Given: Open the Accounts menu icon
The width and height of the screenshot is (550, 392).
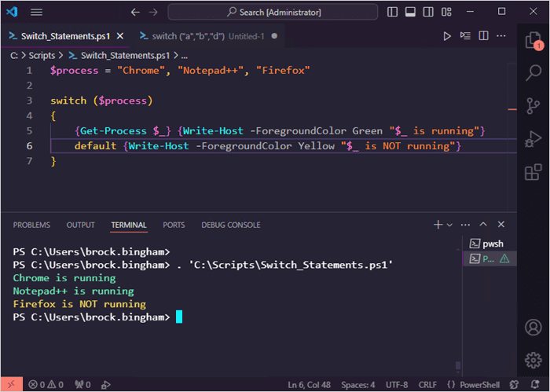Looking at the screenshot, I should [x=533, y=327].
